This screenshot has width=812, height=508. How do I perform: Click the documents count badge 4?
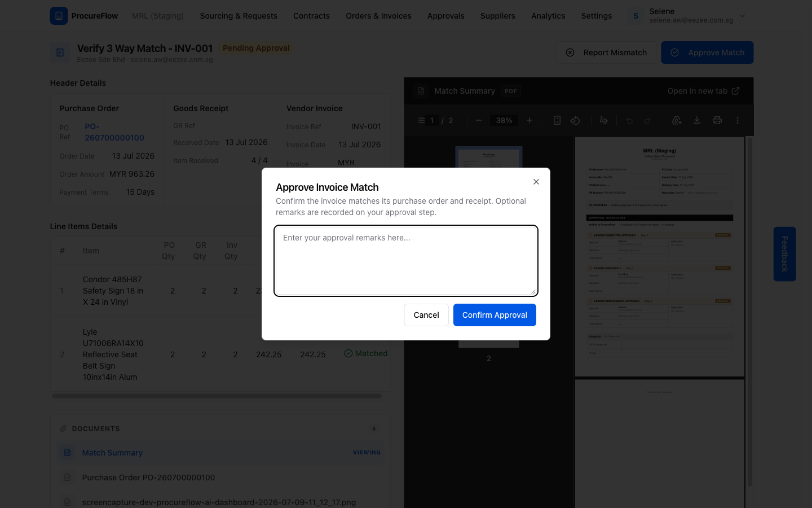tap(374, 428)
